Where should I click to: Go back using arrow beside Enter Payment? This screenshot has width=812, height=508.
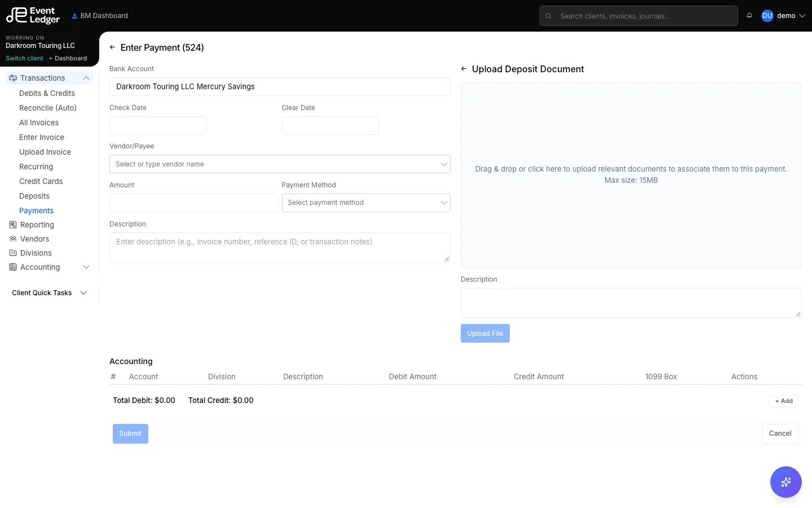point(112,47)
